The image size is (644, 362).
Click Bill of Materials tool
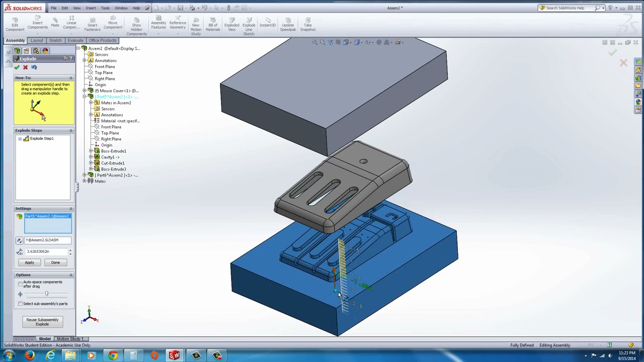click(x=213, y=25)
